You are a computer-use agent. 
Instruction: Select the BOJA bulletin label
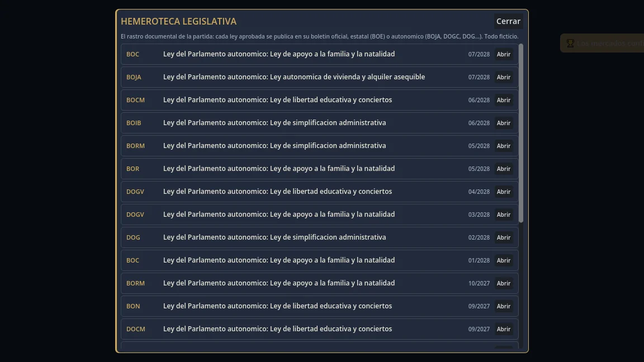click(134, 77)
